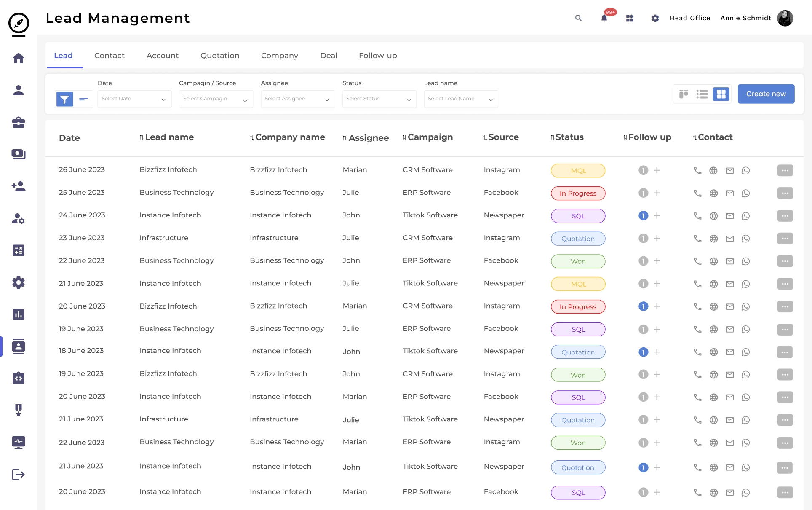Expand the Select Date dropdown
The width and height of the screenshot is (812, 510).
(x=134, y=99)
